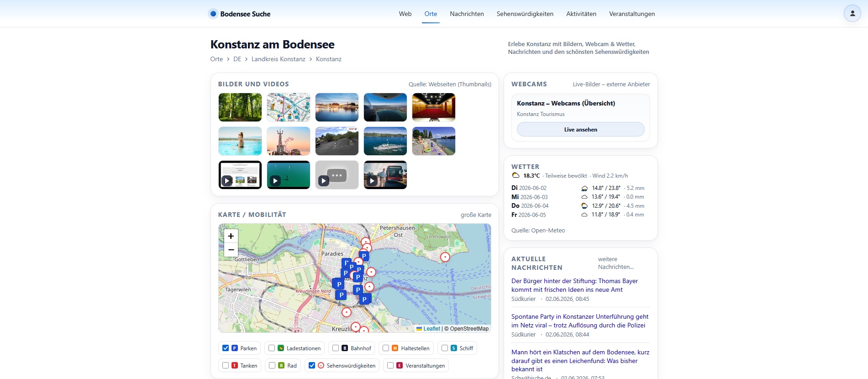The image size is (868, 379).
Task: Open the Nachrichten tab
Action: click(x=467, y=14)
